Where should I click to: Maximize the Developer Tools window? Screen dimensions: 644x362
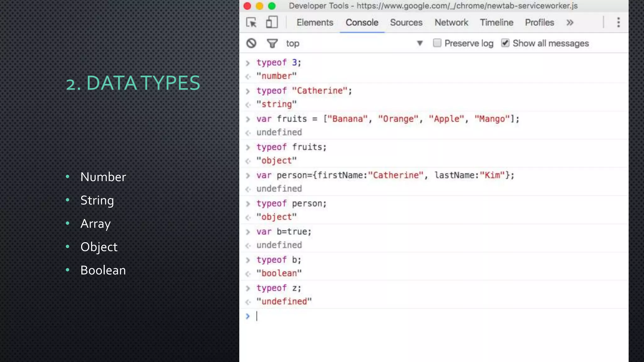pos(272,6)
